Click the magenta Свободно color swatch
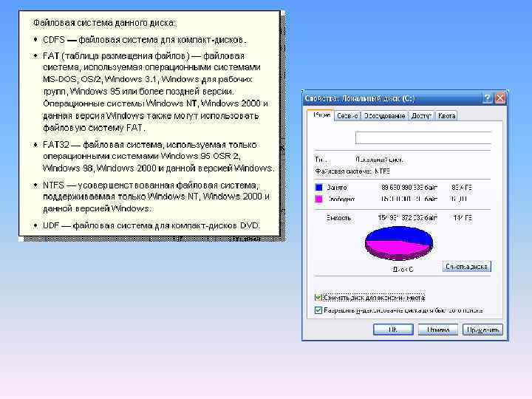Image resolution: width=532 pixels, height=399 pixels. (x=318, y=199)
